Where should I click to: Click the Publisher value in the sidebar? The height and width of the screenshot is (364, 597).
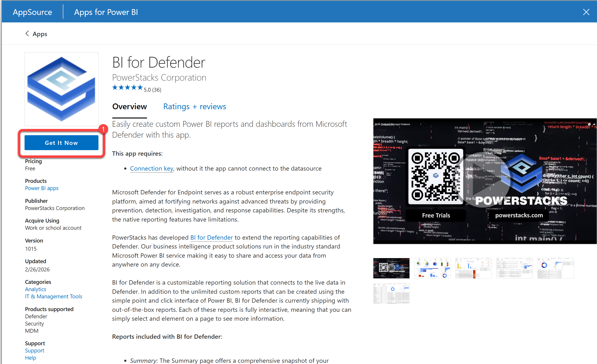pos(55,208)
